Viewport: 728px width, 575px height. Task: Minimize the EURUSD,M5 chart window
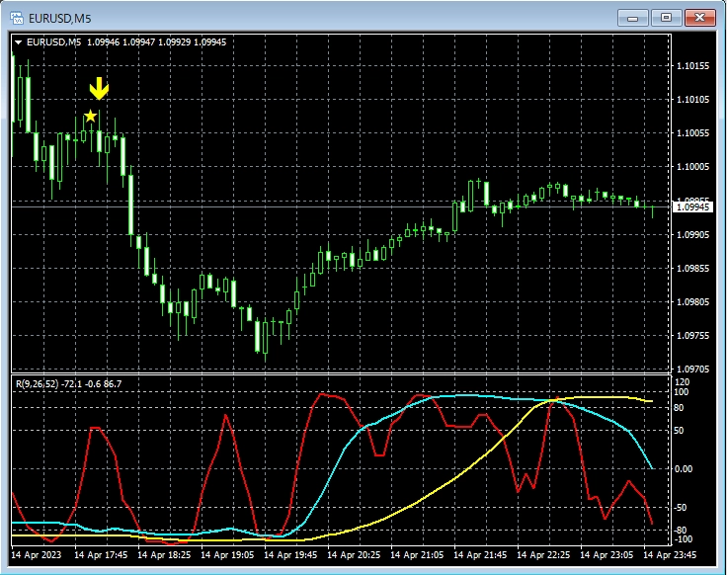pos(634,17)
